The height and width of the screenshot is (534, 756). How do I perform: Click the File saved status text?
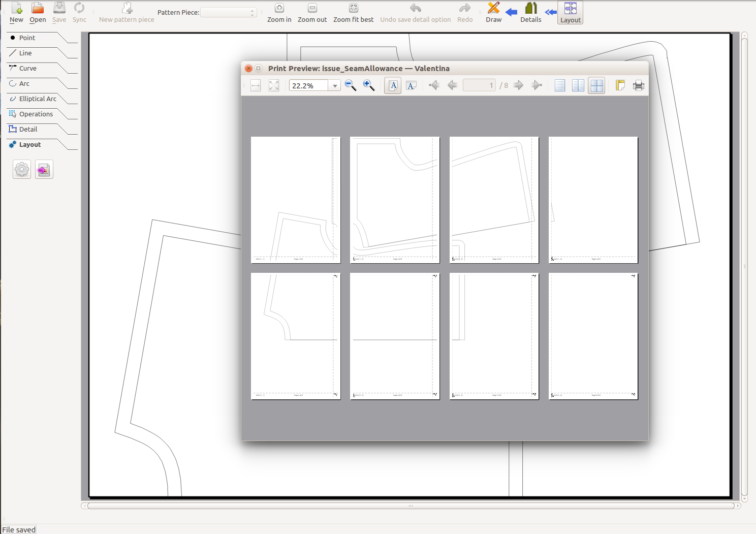[x=19, y=529]
